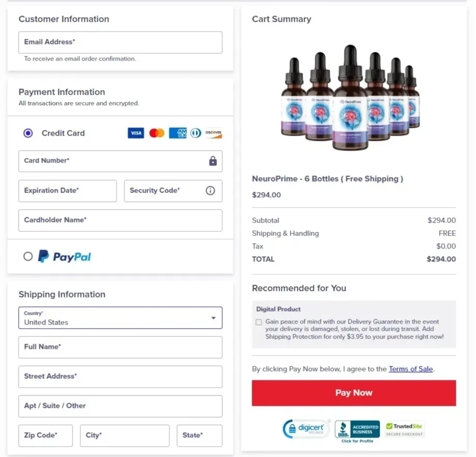Image resolution: width=476 pixels, height=457 pixels.
Task: Click the Security Code info icon
Action: (210, 191)
